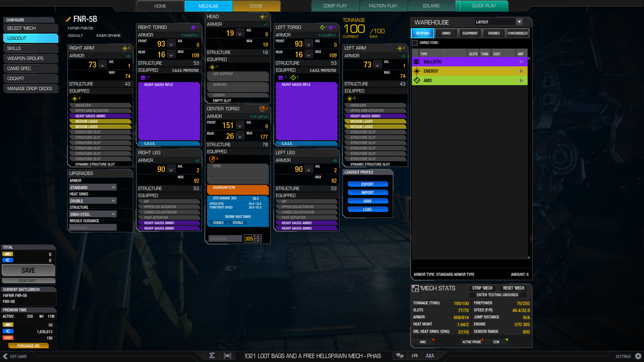Click the Ballistic weapon category icon
644x362 pixels.
coord(417,62)
